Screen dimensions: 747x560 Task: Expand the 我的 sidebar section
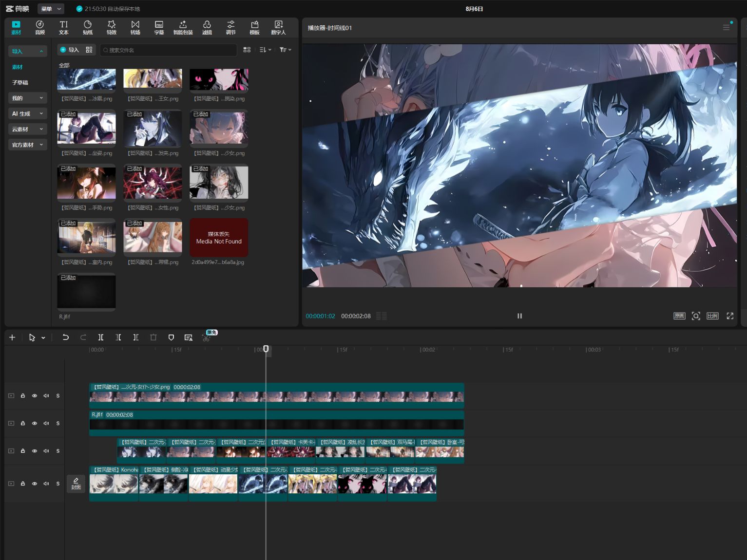[x=28, y=98]
